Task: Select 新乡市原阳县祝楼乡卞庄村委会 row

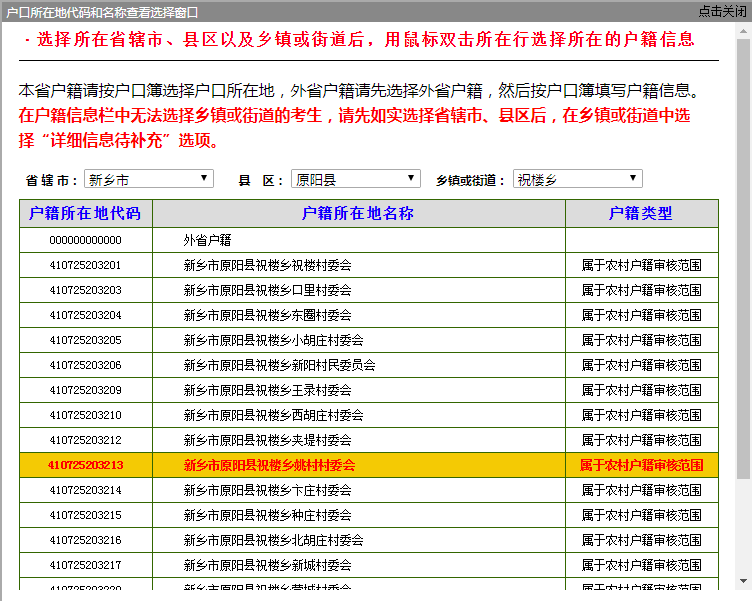Action: [x=359, y=490]
